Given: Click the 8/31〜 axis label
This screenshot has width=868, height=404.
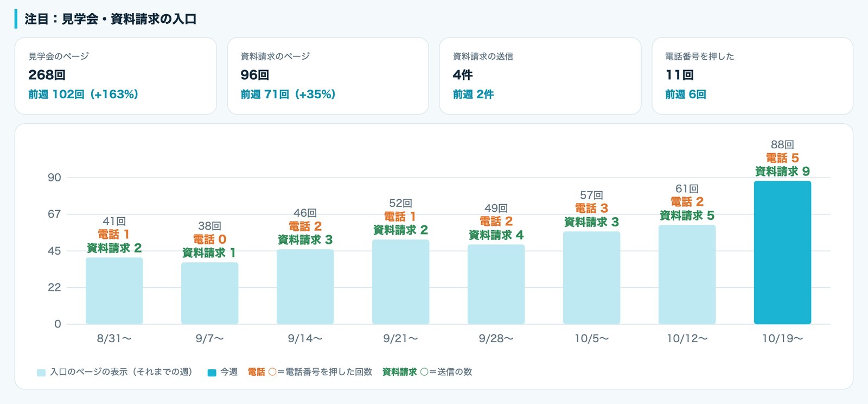Looking at the screenshot, I should click(x=114, y=339).
